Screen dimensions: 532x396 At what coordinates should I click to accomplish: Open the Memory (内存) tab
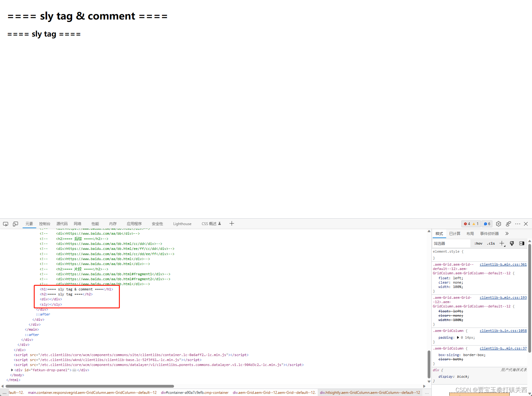[x=113, y=224]
